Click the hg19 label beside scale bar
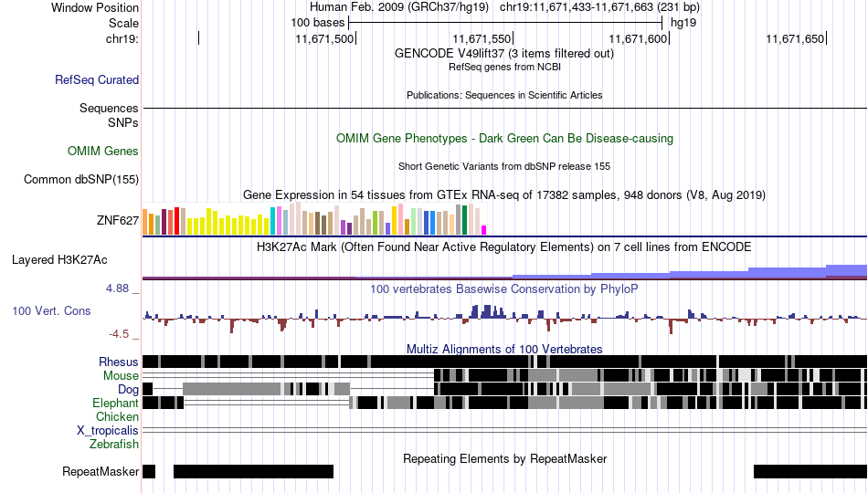The width and height of the screenshot is (868, 493). [x=683, y=23]
